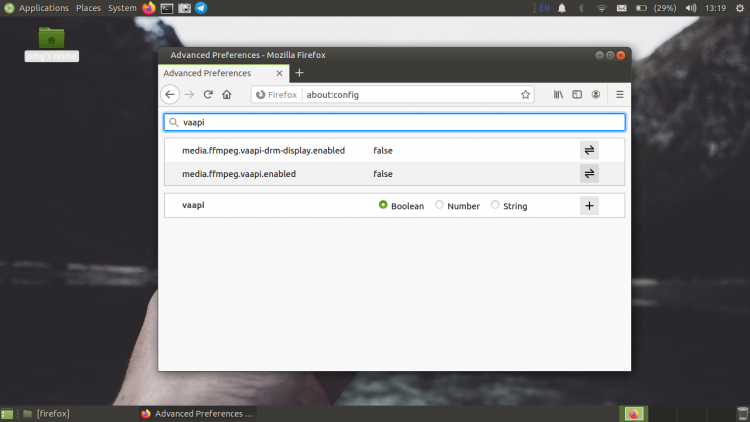Open the Firefox Account icon
This screenshot has height=422, width=750.
596,95
